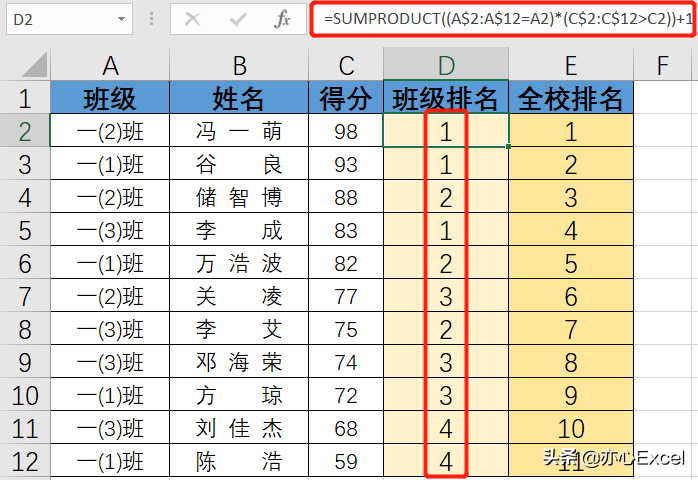Viewport: 698px width, 480px height.
Task: Open the Insert Function fx icon
Action: point(283,19)
